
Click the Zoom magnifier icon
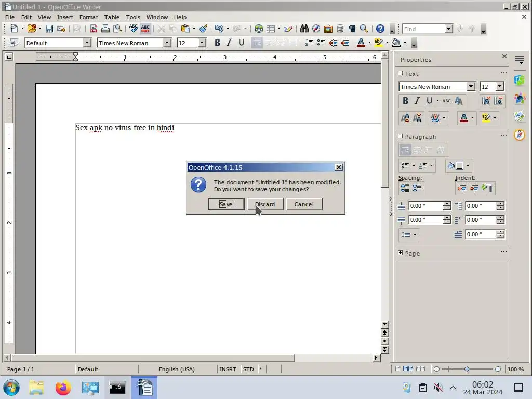click(364, 29)
